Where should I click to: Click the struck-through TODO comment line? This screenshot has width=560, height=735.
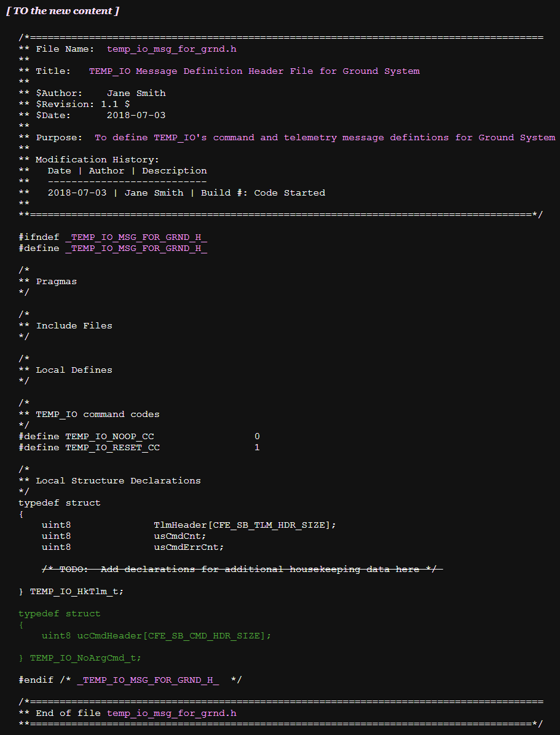click(242, 569)
